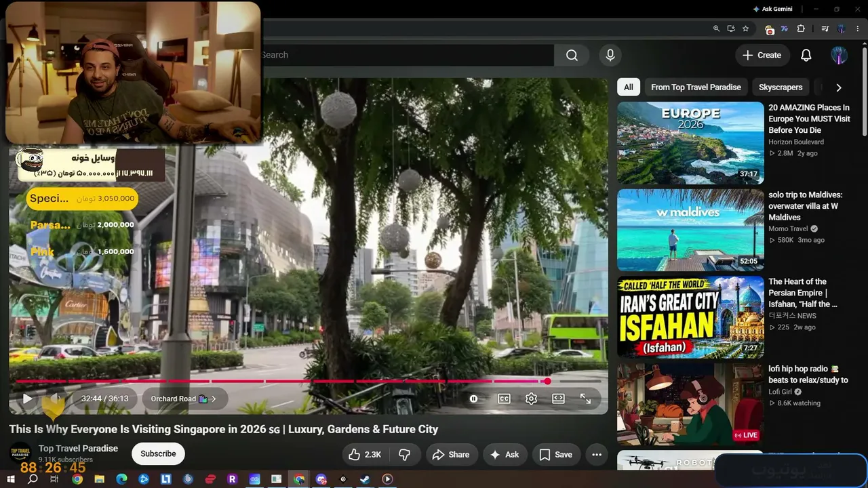Open the Windows Start menu
This screenshot has height=488, width=868.
(10, 479)
